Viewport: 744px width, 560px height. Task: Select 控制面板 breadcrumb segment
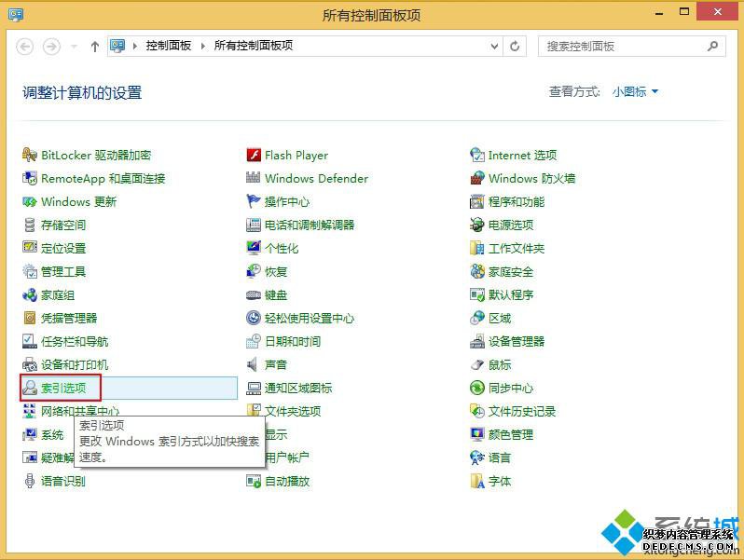tap(169, 46)
